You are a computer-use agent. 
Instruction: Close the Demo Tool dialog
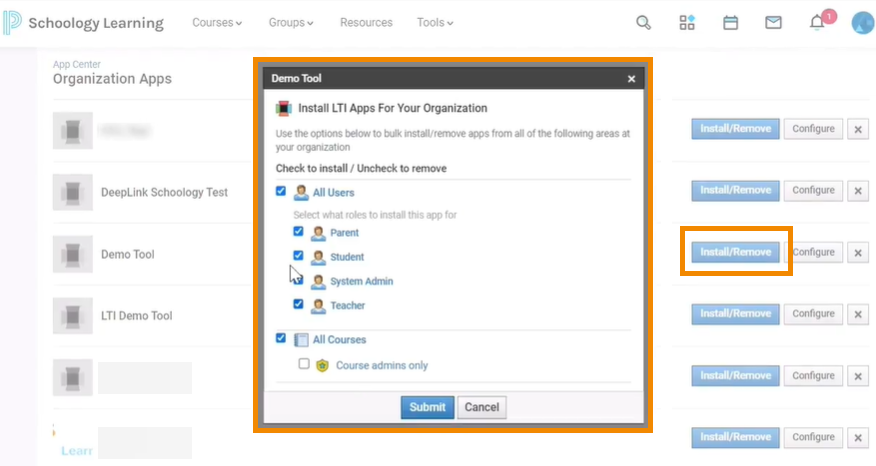point(631,78)
